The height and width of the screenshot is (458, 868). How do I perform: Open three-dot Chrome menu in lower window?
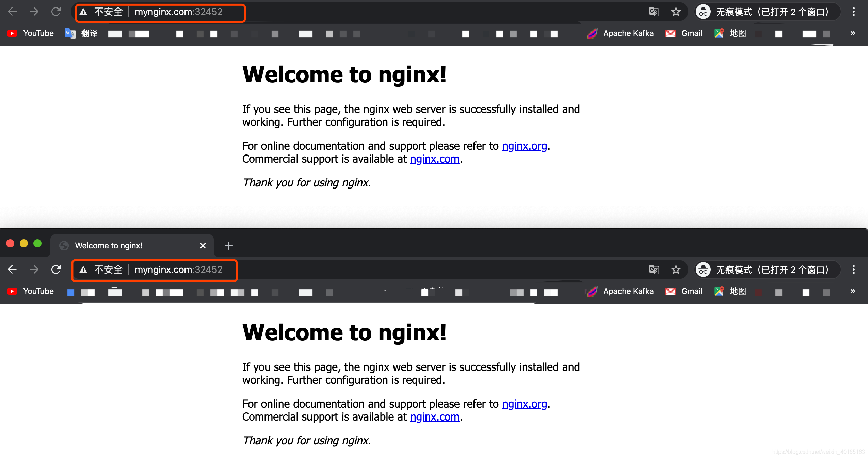(x=853, y=269)
